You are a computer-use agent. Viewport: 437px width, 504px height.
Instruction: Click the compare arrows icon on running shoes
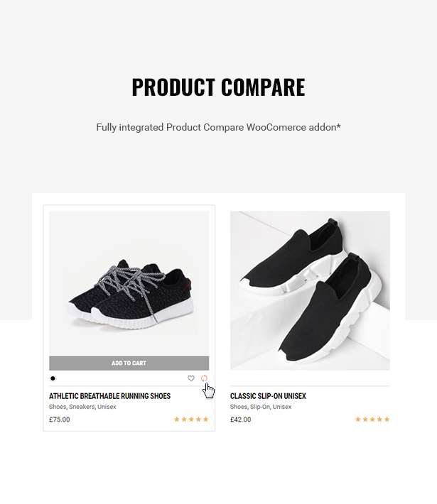[x=204, y=378]
